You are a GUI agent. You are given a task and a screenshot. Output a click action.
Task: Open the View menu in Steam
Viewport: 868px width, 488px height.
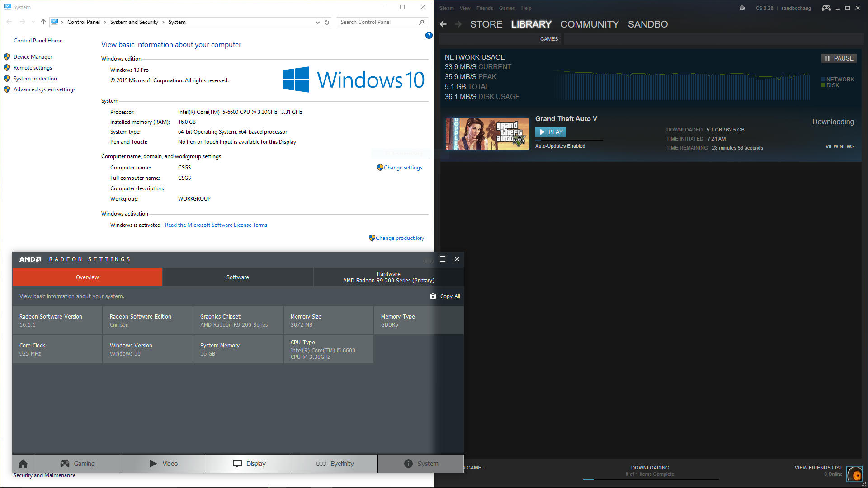(x=465, y=8)
